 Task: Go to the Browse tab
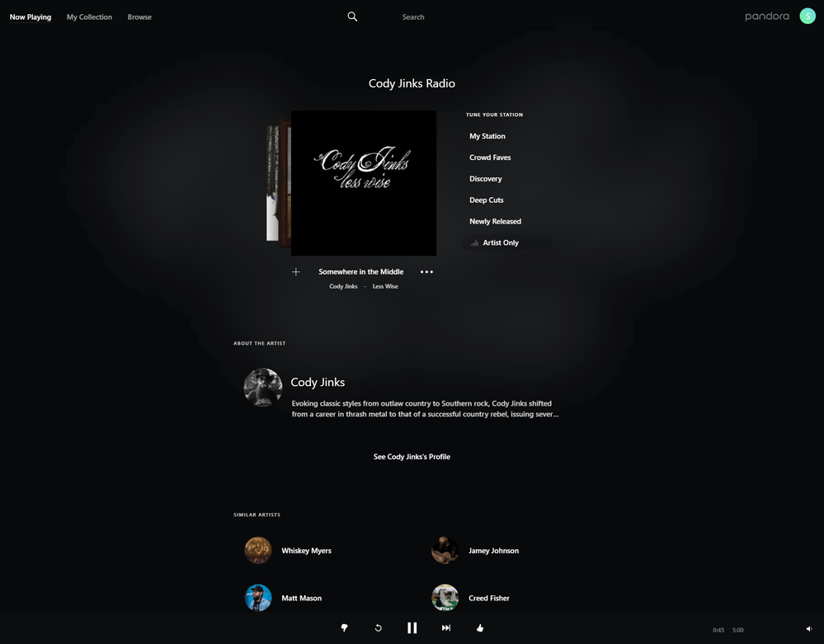click(139, 16)
